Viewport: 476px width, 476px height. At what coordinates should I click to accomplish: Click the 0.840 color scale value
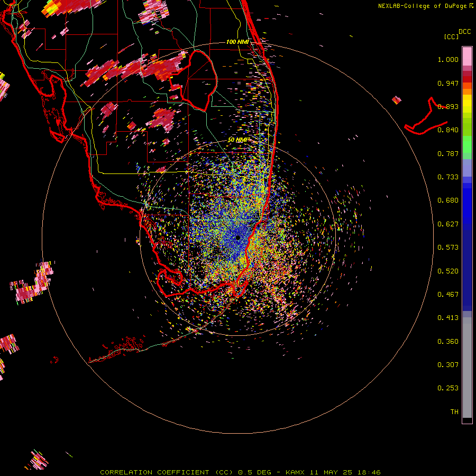(448, 130)
